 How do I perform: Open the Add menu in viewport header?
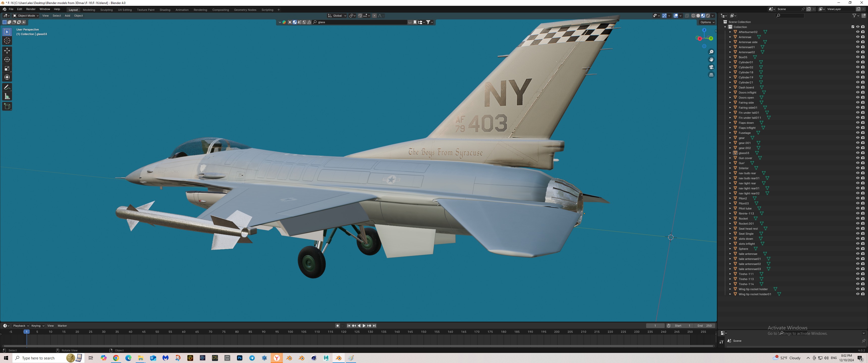pos(67,15)
